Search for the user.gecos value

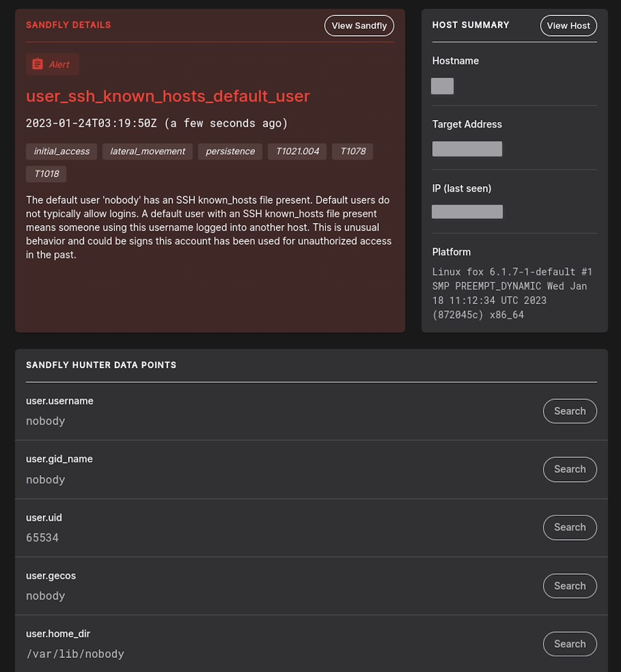[x=570, y=586]
